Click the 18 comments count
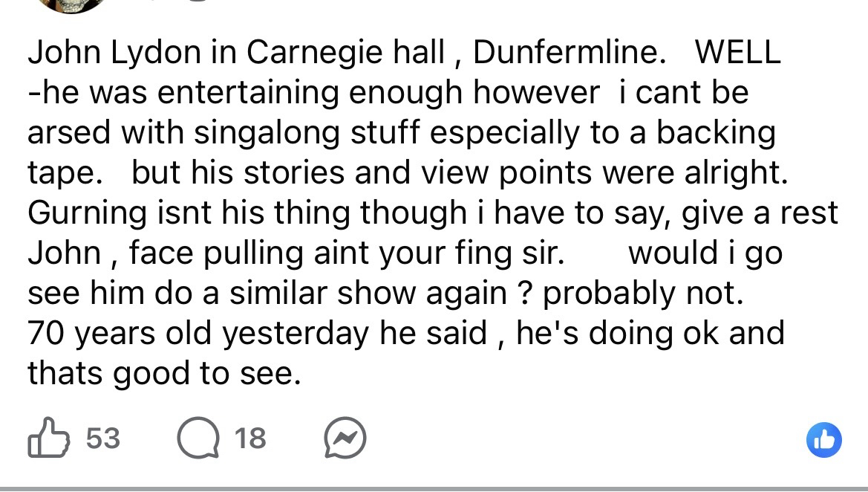The width and height of the screenshot is (868, 492). [250, 438]
